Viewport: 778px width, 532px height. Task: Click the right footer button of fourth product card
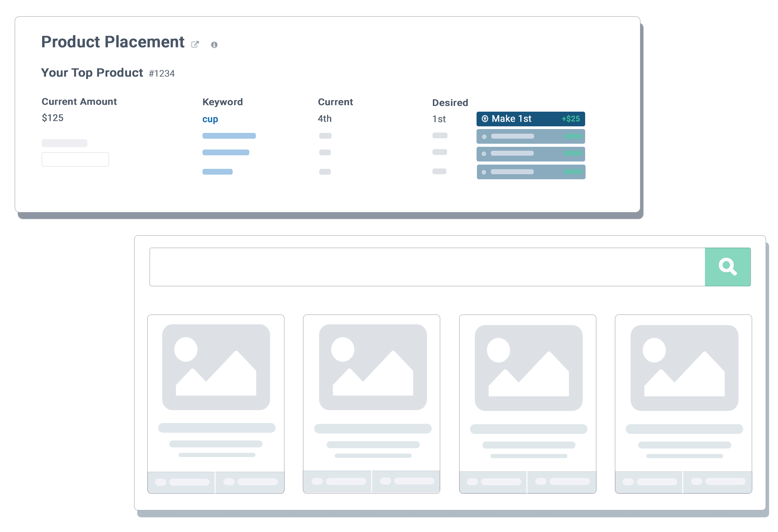(717, 482)
